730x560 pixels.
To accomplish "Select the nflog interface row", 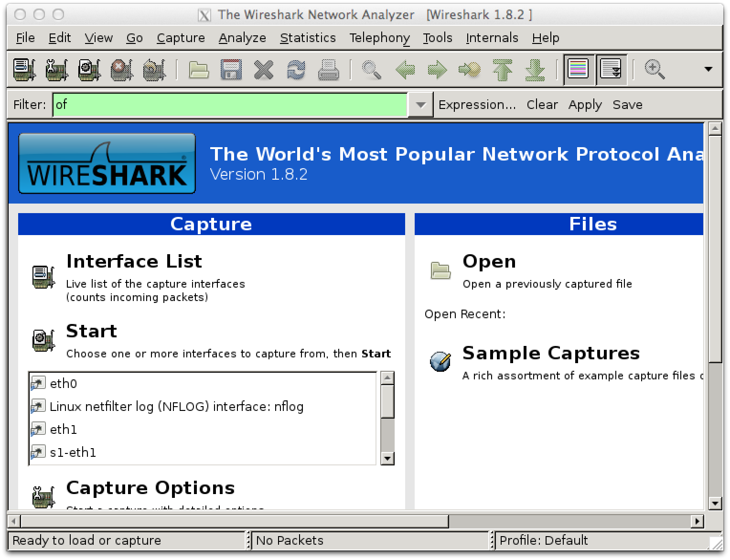I will [203, 407].
